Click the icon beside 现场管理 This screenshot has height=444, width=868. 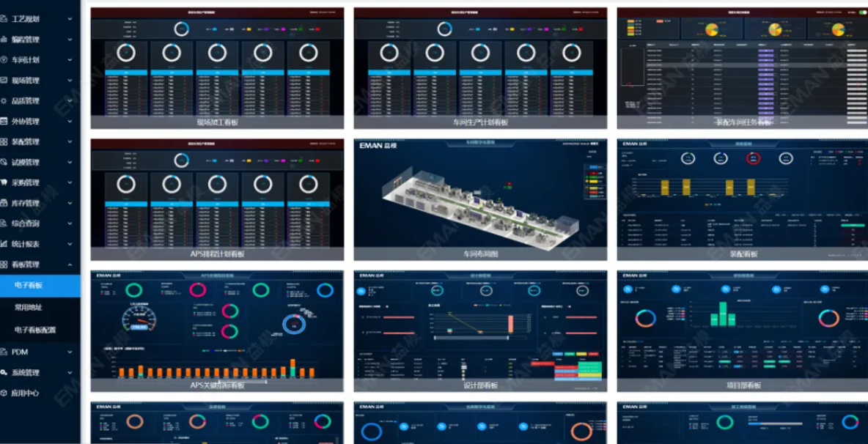coord(4,80)
